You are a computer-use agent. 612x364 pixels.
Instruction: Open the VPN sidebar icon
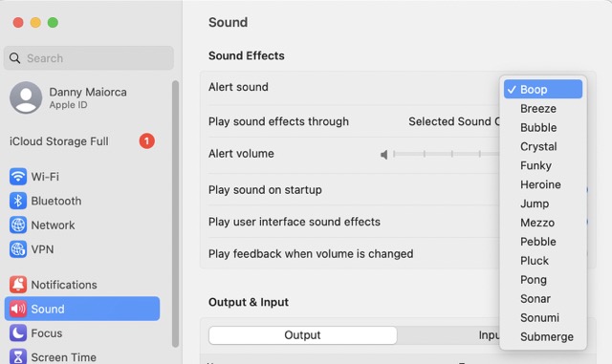tap(18, 249)
